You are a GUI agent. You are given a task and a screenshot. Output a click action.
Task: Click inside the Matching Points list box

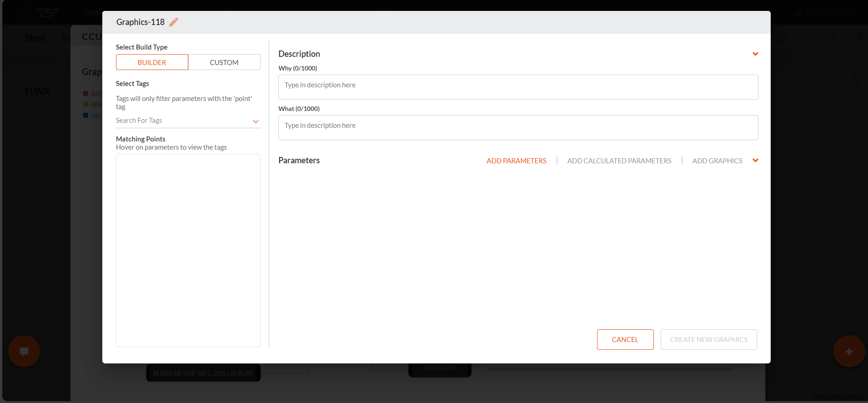[x=188, y=250]
